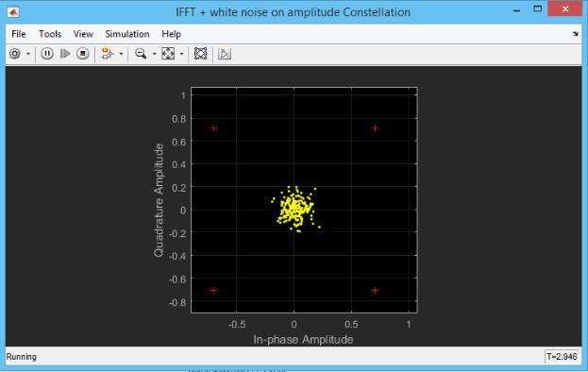Viewport: 588px width, 372px height.
Task: Maximize the constellation window
Action: click(537, 9)
